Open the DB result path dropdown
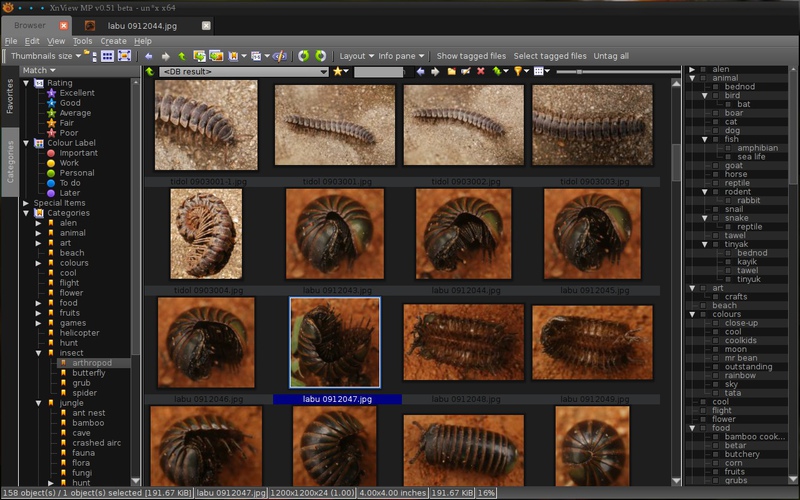This screenshot has height=500, width=800. coord(323,72)
